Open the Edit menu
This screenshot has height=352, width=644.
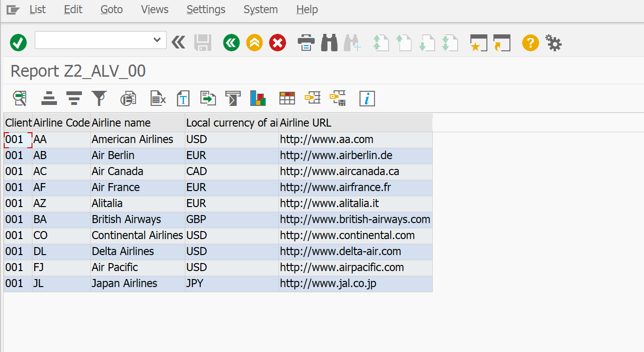[73, 9]
